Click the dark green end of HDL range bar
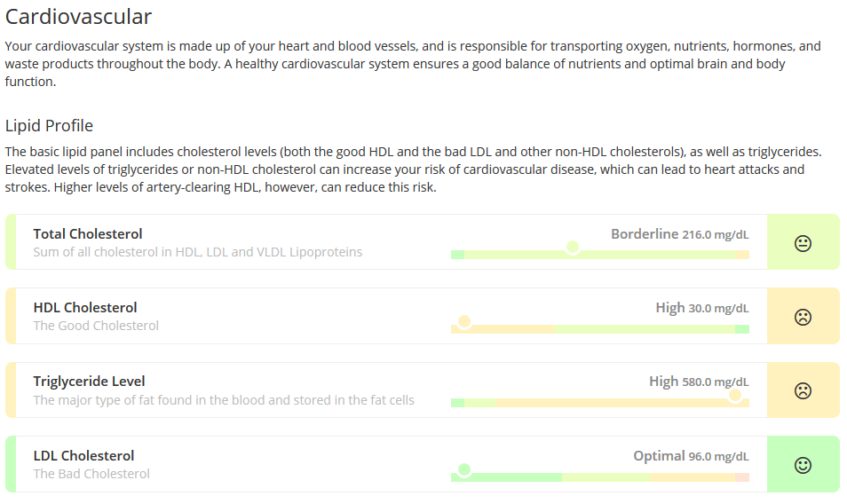 click(741, 329)
